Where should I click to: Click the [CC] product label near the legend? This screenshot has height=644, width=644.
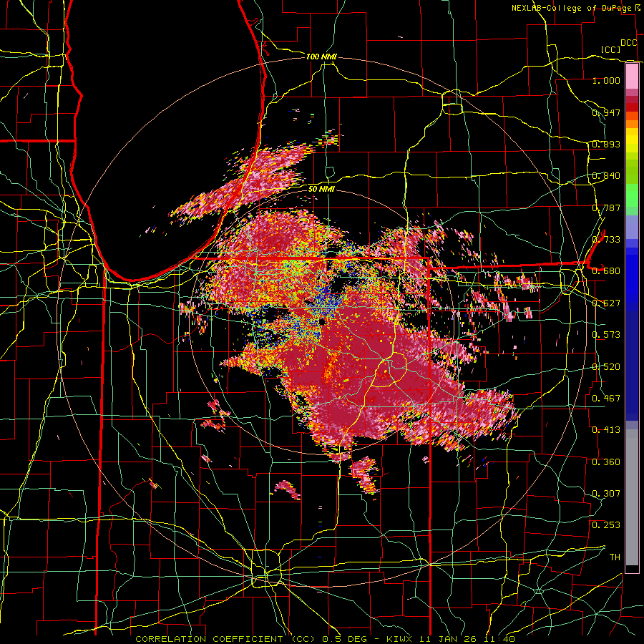point(611,49)
